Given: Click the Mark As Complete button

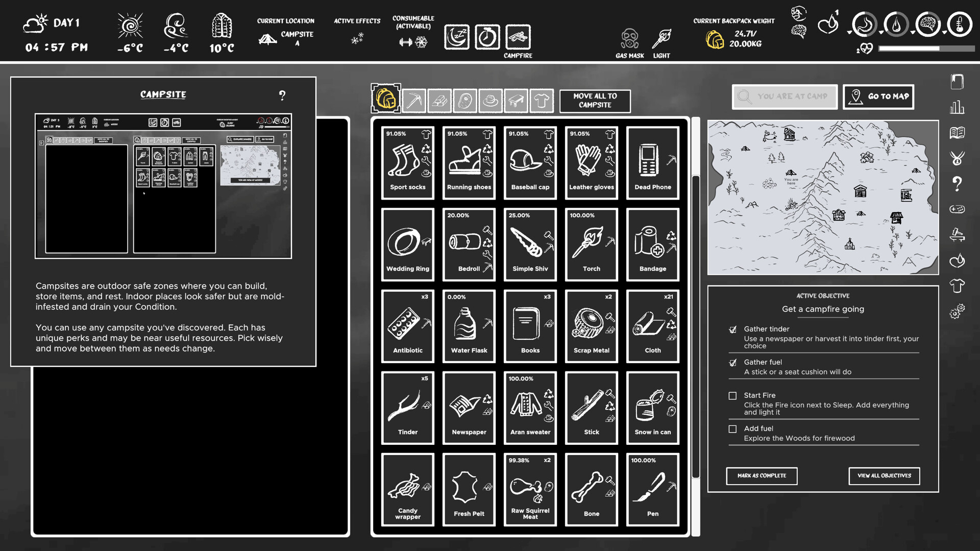Looking at the screenshot, I should (762, 476).
